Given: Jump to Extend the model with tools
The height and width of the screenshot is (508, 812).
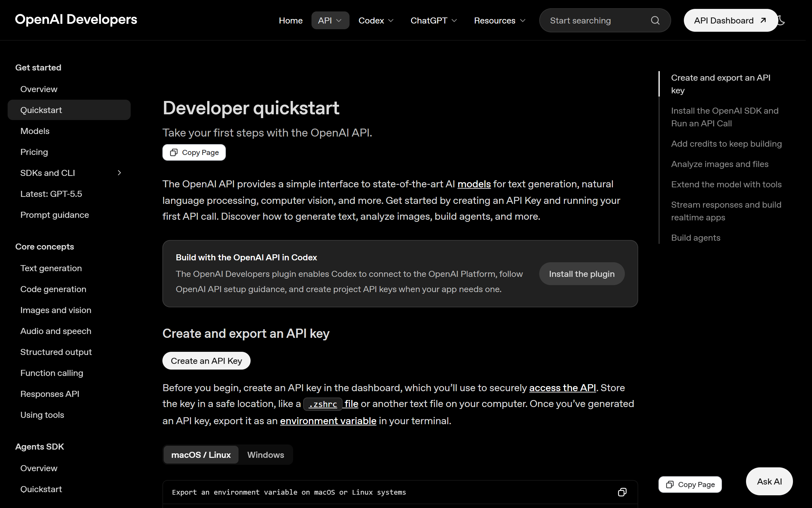Looking at the screenshot, I should coord(726,184).
